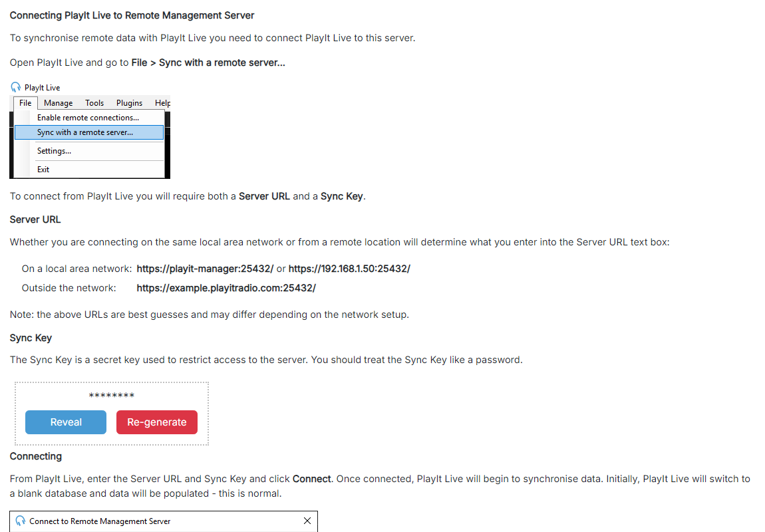Viewport: 765px width, 532px height.
Task: Click 'Outside the network:' label
Action: [69, 288]
